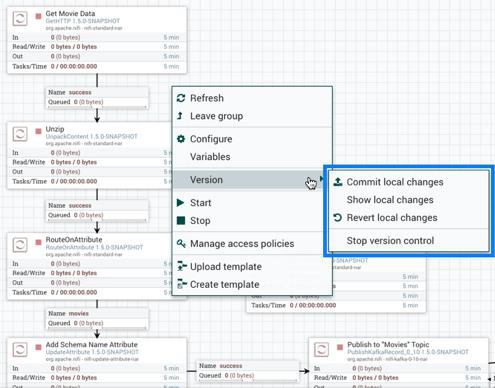
Task: Click the Upload template icon
Action: [x=182, y=266]
